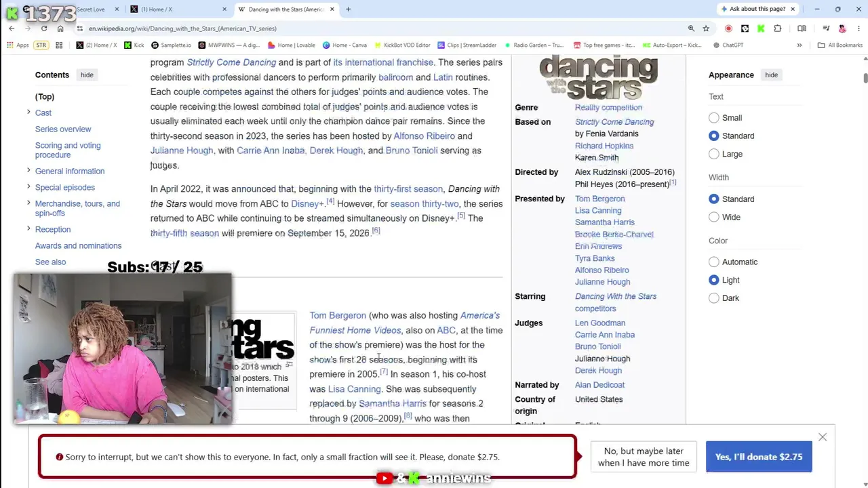
Task: Open the reading mode side panel icon
Action: coord(802,28)
